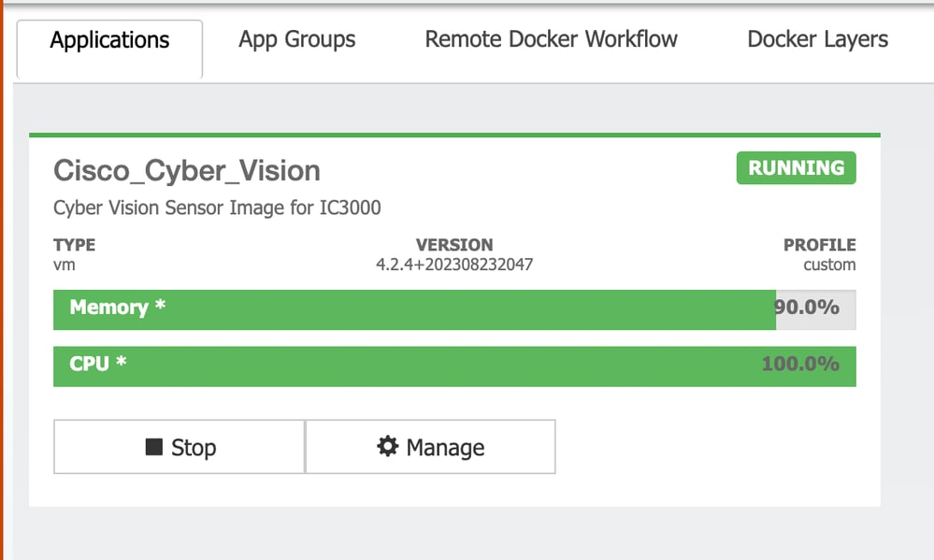Click the 'vm' type value
The image size is (934, 560).
tap(65, 265)
